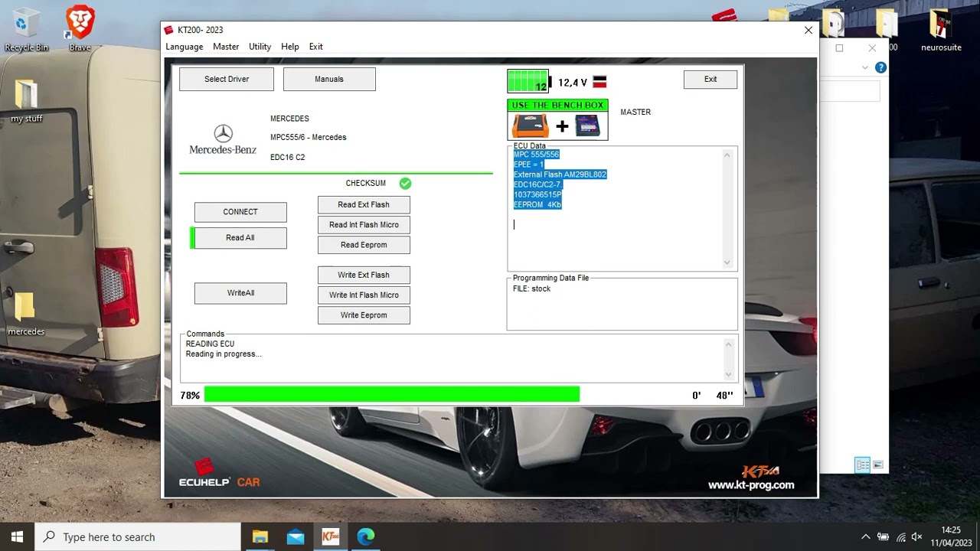
Task: Click the 'Reading in progress...' text
Action: (x=224, y=354)
